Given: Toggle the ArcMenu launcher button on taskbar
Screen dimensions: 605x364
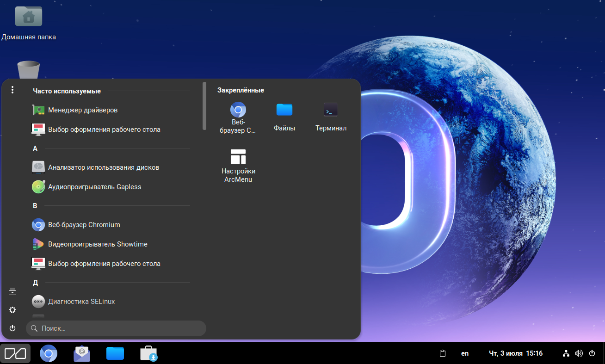Looking at the screenshot, I should click(15, 354).
